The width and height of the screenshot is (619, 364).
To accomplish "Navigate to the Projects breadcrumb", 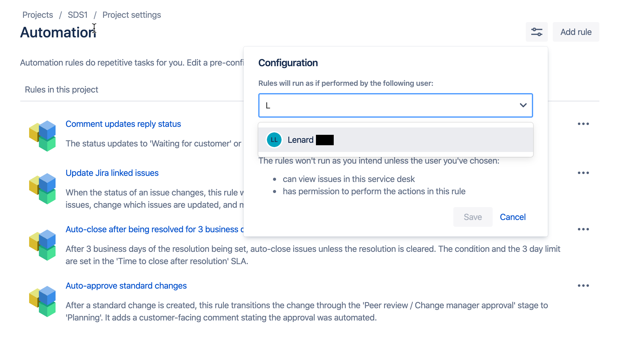I will tap(37, 15).
